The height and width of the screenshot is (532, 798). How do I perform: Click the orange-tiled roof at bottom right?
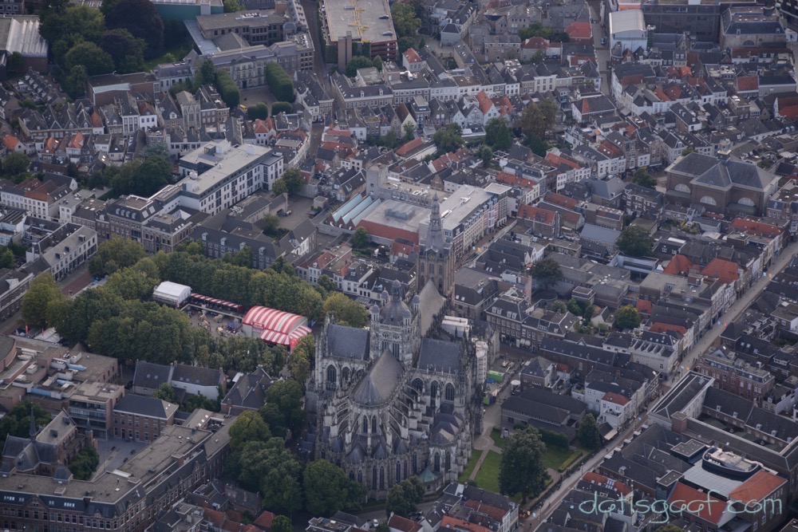tap(758, 487)
